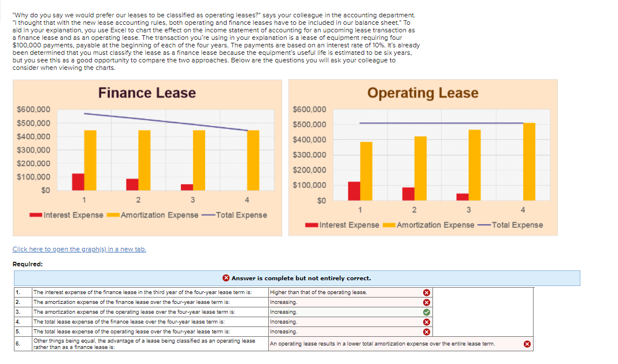Click the green checkmark icon on row 3
This screenshot has height=364, width=618.
(x=427, y=312)
